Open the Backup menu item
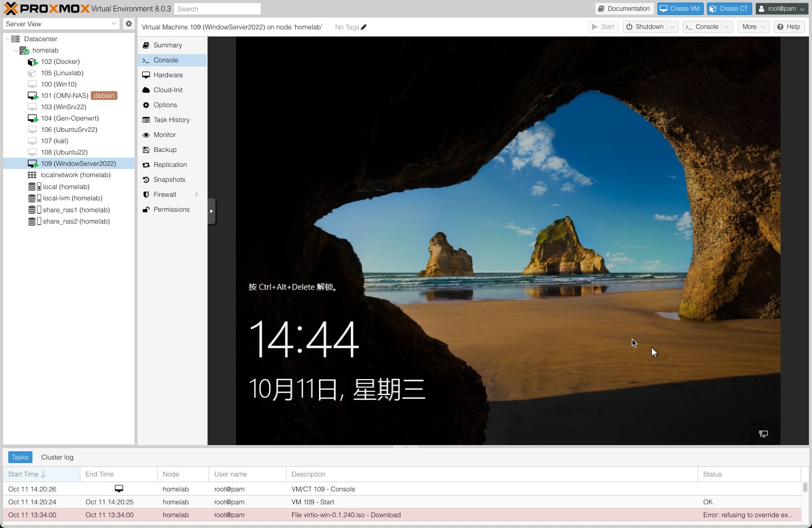The width and height of the screenshot is (812, 528). click(x=172, y=150)
